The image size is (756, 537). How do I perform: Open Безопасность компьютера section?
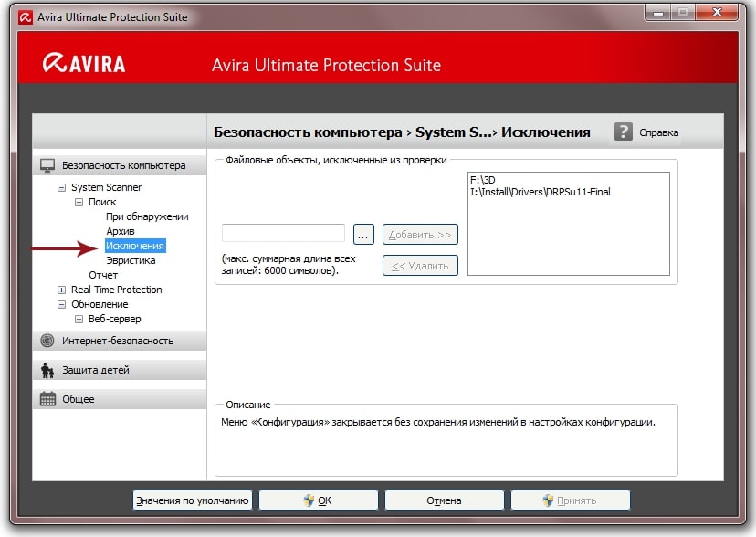[120, 165]
